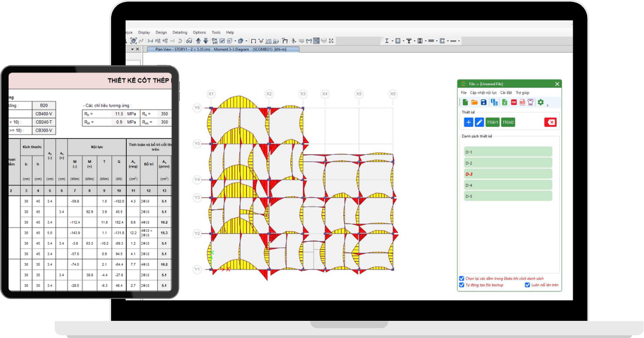
Task: Open the 'Cập nhật nội lực' menu
Action: [x=483, y=93]
